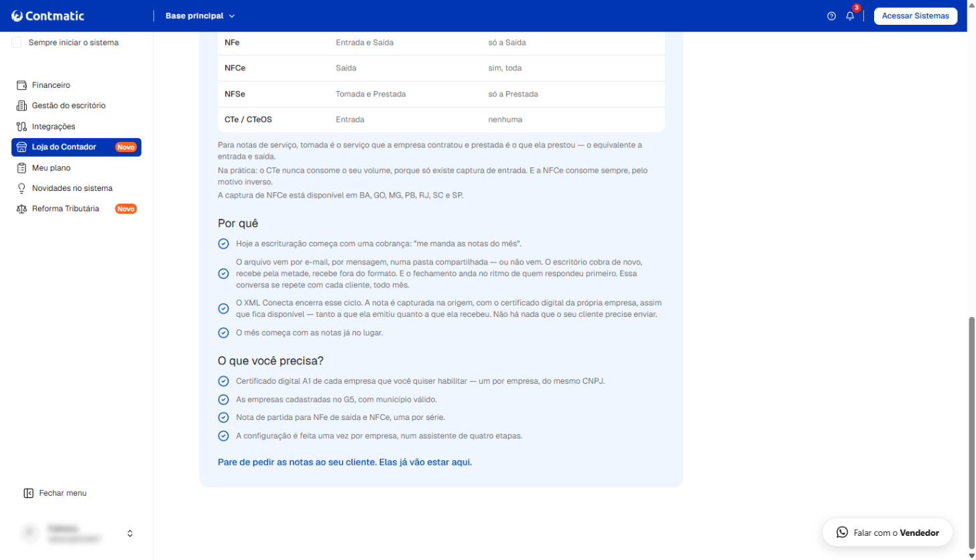976x560 pixels.
Task: Expand the Base principal dropdown
Action: point(200,16)
